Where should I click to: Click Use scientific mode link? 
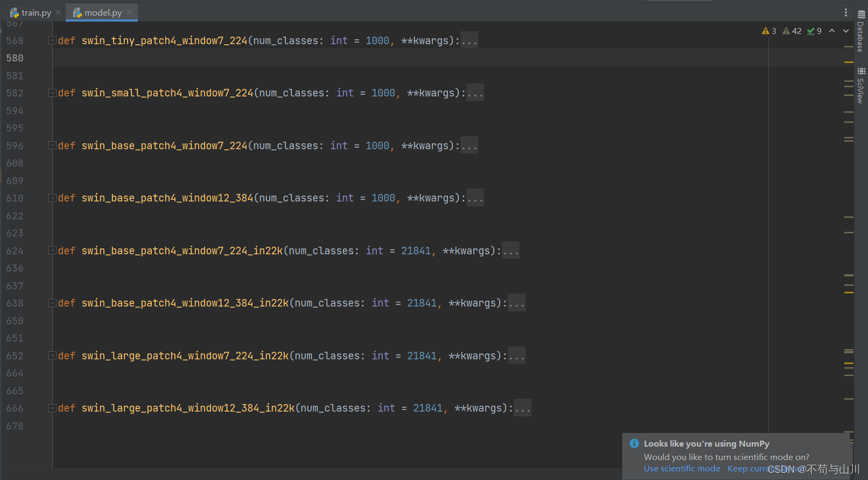(682, 469)
